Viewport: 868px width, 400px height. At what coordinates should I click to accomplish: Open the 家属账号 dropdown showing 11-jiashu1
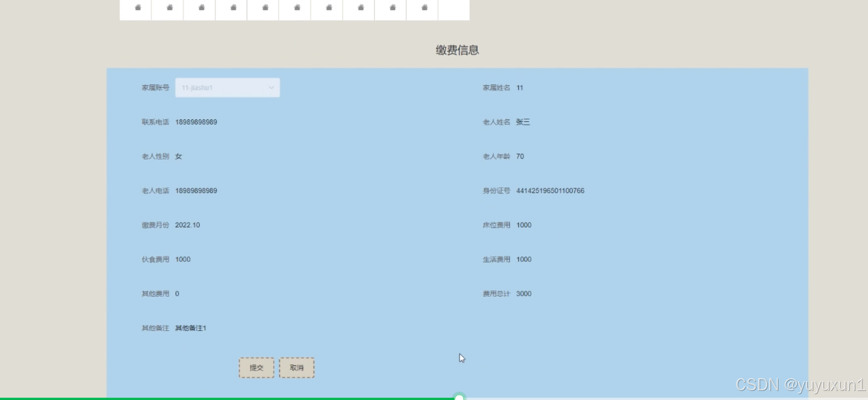coord(227,88)
